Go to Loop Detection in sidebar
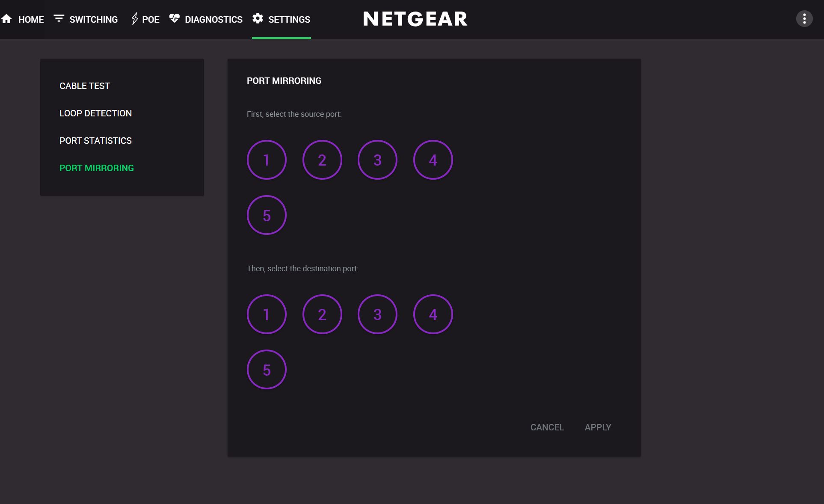 coord(95,113)
